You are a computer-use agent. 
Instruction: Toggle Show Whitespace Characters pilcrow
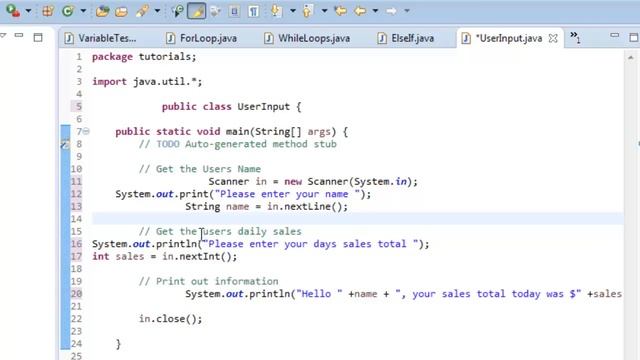click(x=253, y=11)
